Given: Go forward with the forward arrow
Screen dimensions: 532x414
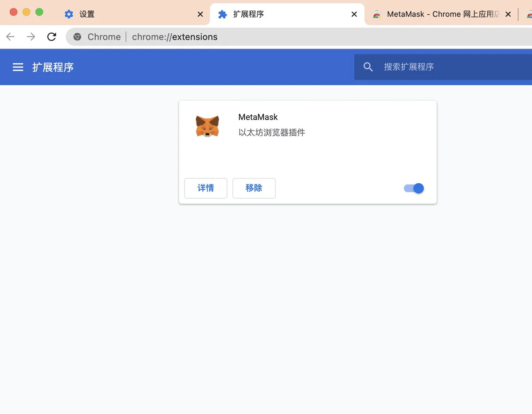Looking at the screenshot, I should tap(31, 37).
